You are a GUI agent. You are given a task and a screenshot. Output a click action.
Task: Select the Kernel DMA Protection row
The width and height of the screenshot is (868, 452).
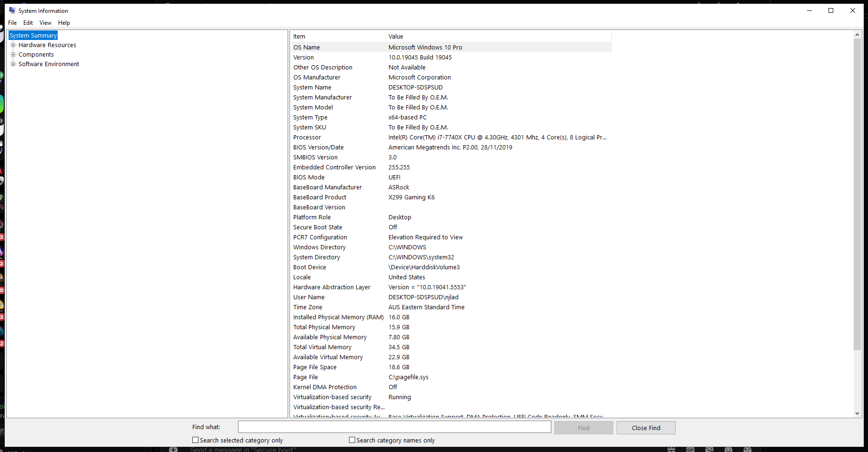coord(452,387)
